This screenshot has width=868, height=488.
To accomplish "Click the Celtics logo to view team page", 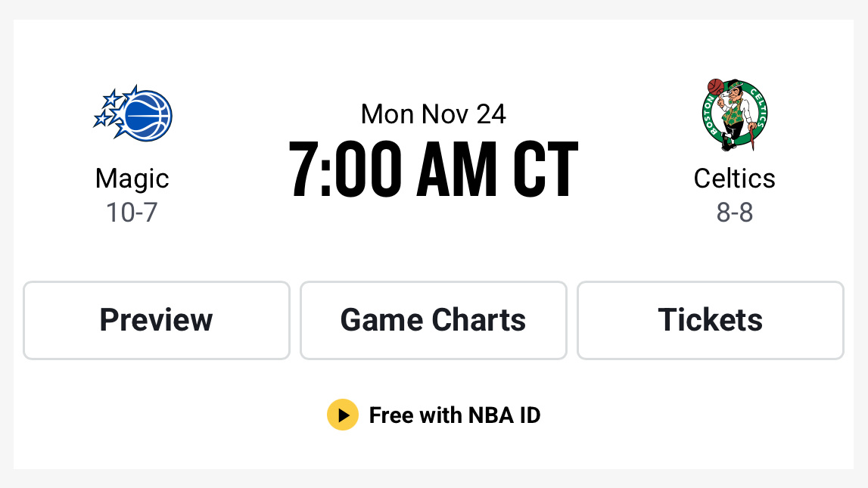I will (734, 113).
